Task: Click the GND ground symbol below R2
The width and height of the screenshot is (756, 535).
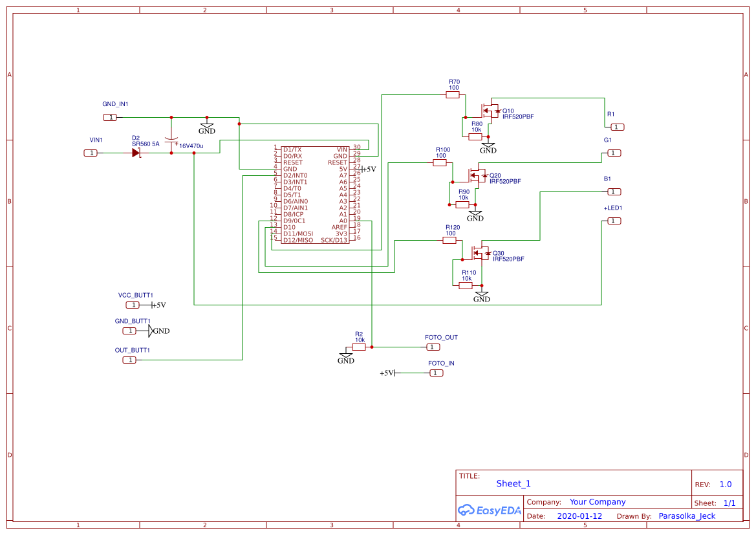Action: (345, 356)
